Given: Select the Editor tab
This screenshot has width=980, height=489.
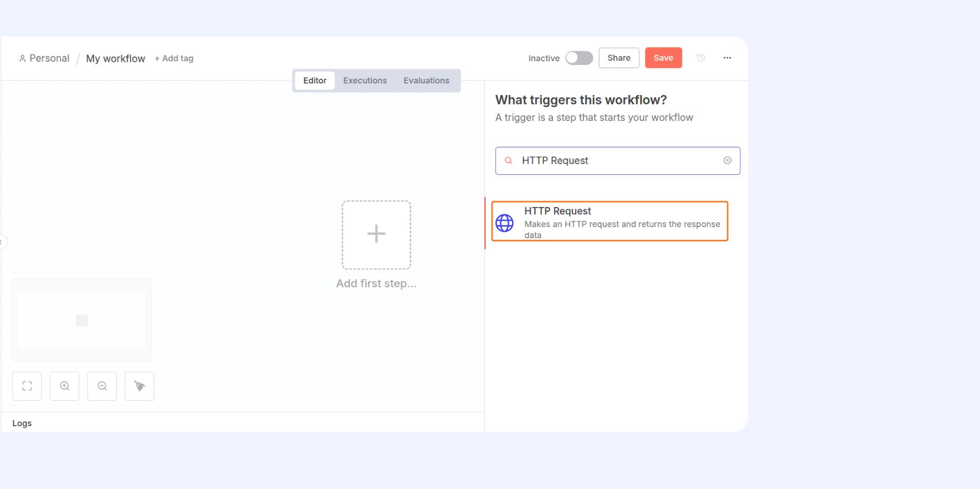Looking at the screenshot, I should [315, 80].
